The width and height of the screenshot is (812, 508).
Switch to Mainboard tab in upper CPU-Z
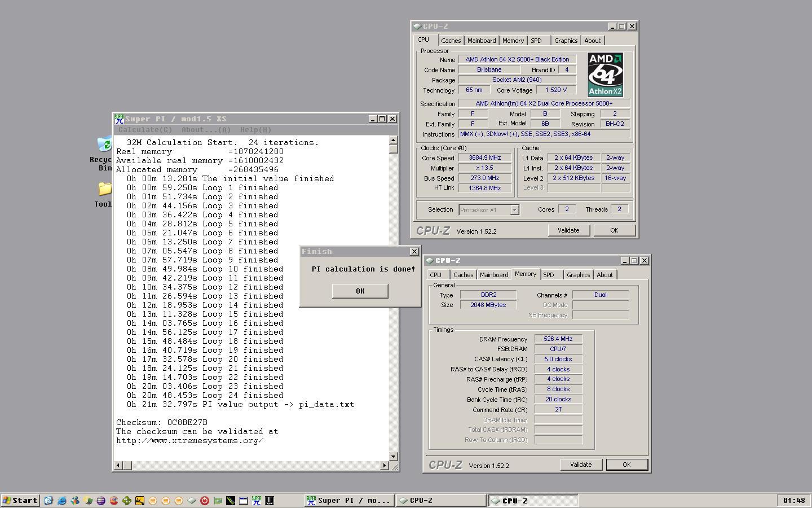pyautogui.click(x=482, y=41)
